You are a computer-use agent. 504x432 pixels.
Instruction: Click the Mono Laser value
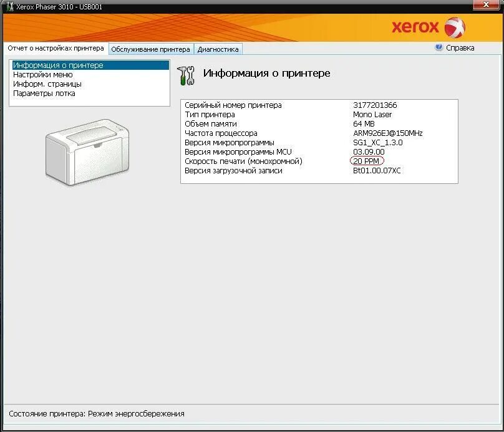[372, 114]
